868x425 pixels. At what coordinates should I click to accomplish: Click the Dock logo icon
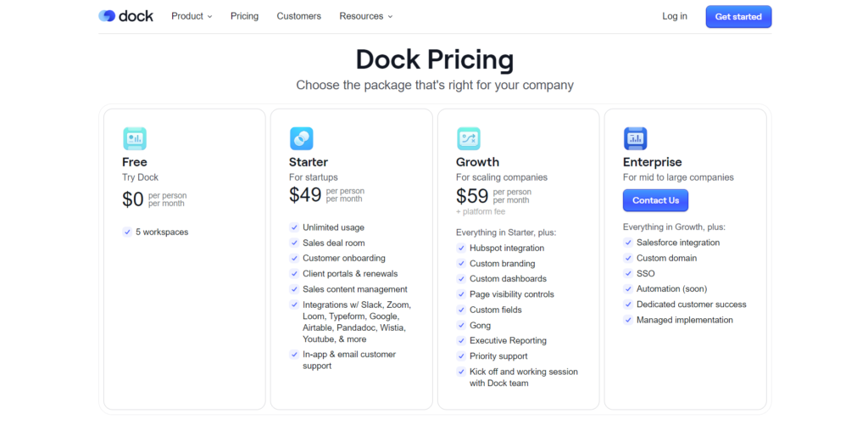(107, 16)
